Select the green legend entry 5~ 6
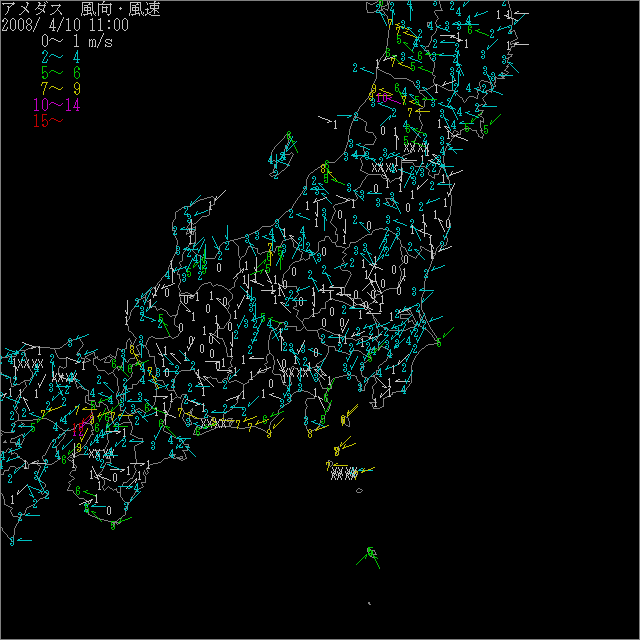The height and width of the screenshot is (640, 640). 61,73
